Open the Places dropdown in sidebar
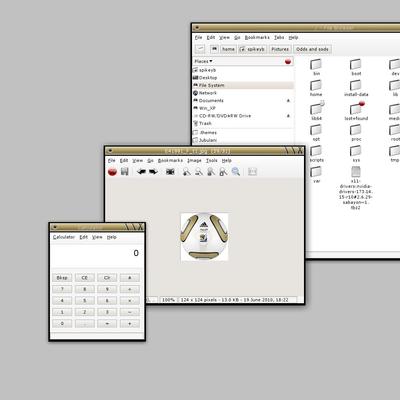400x400 pixels. coord(203,61)
